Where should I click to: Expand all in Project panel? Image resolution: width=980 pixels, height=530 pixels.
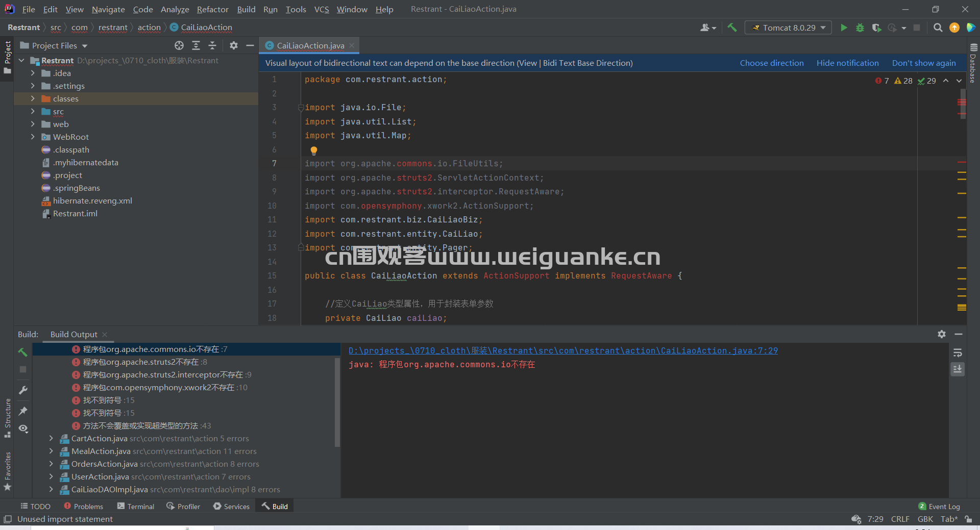pos(196,45)
